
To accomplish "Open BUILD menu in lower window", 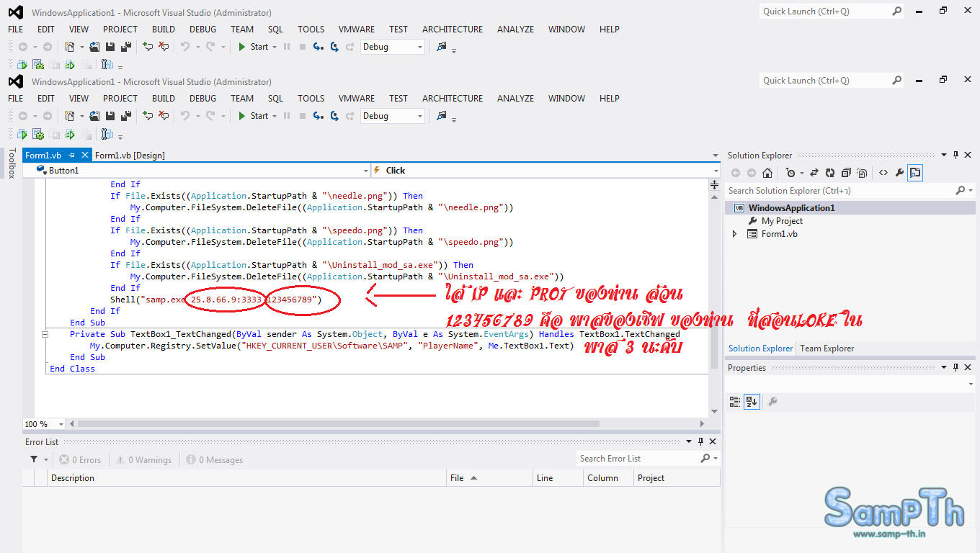I will click(x=164, y=99).
